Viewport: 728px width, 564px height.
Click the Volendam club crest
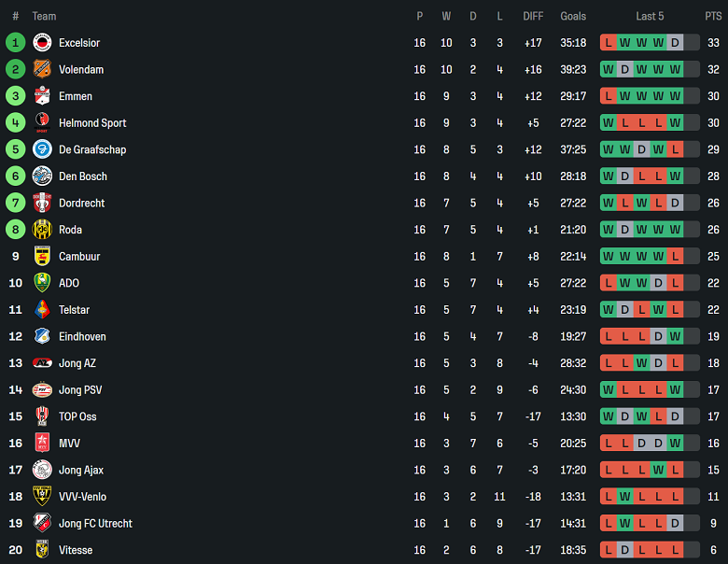(42, 69)
